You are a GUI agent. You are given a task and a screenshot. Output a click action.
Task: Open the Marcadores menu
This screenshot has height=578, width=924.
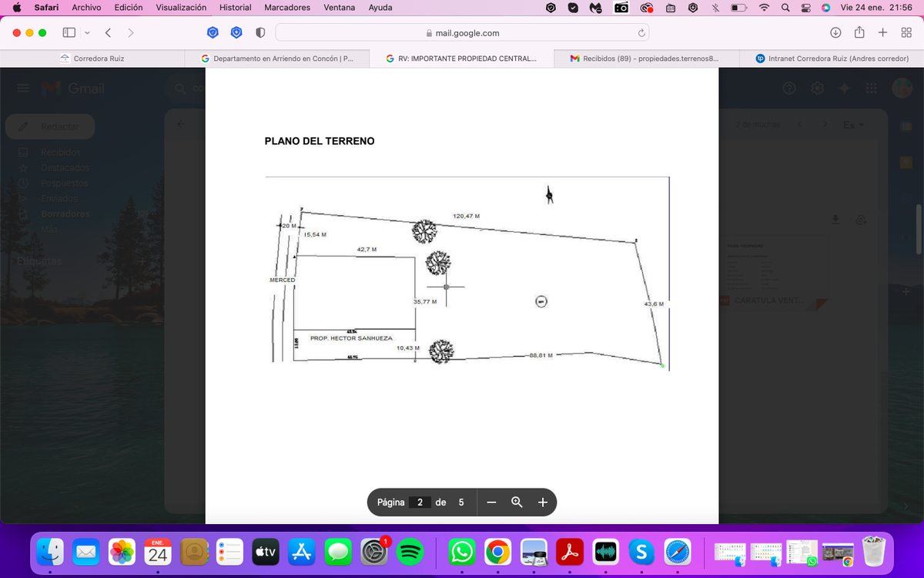287,8
